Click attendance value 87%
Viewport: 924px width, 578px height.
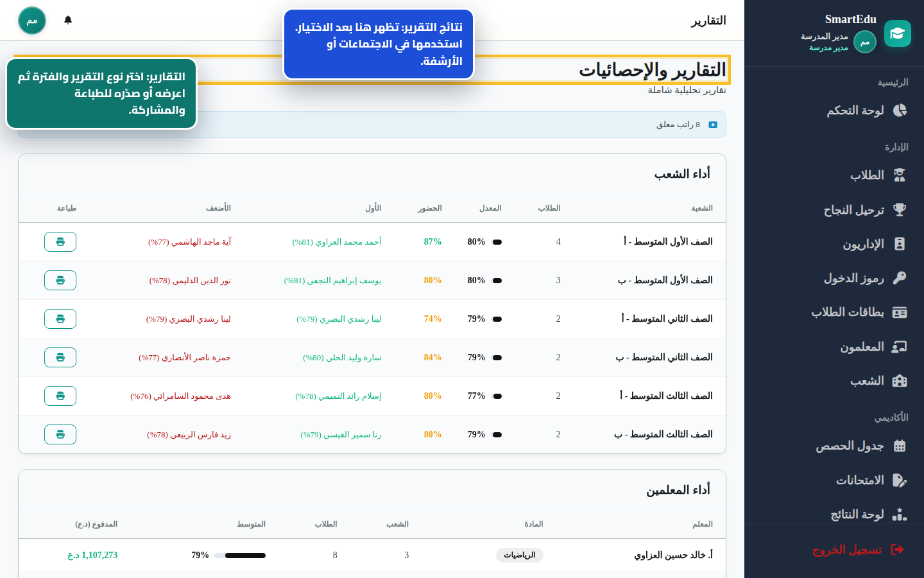432,242
